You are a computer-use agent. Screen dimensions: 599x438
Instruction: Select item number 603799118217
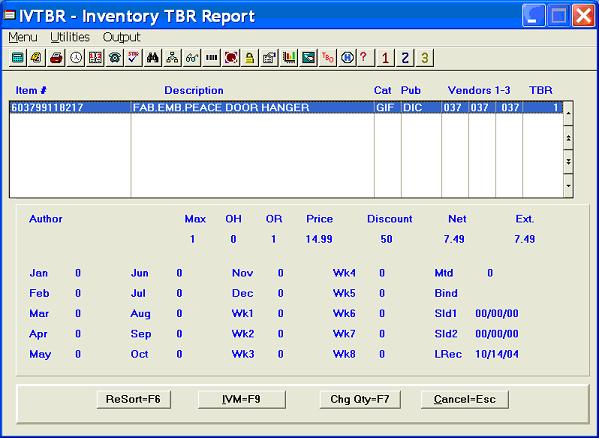(x=70, y=108)
